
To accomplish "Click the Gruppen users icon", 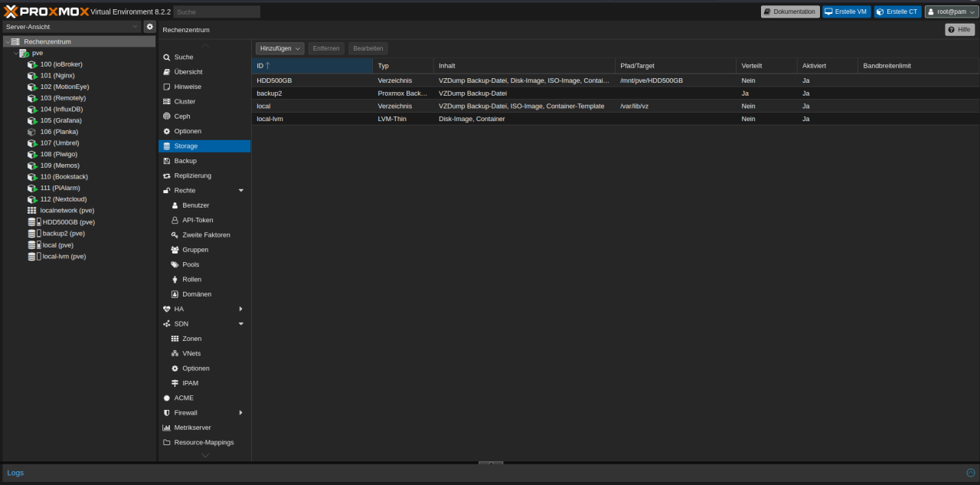I will [175, 250].
